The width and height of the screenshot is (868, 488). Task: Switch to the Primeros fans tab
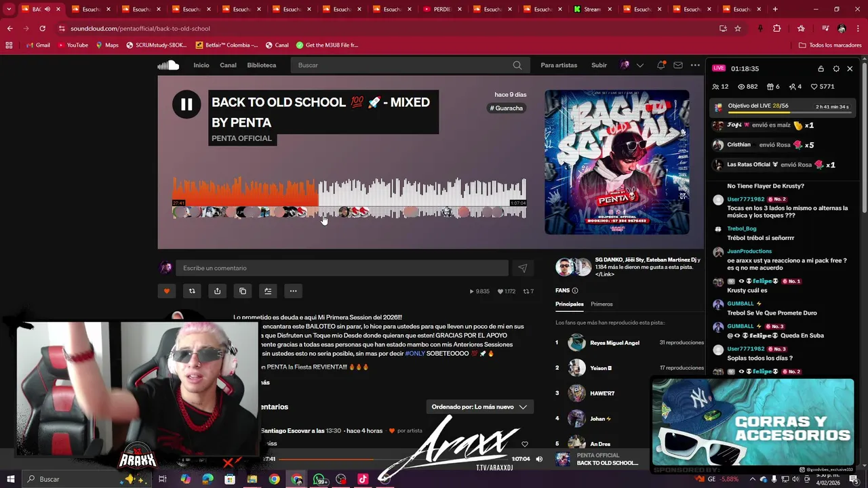click(x=601, y=304)
